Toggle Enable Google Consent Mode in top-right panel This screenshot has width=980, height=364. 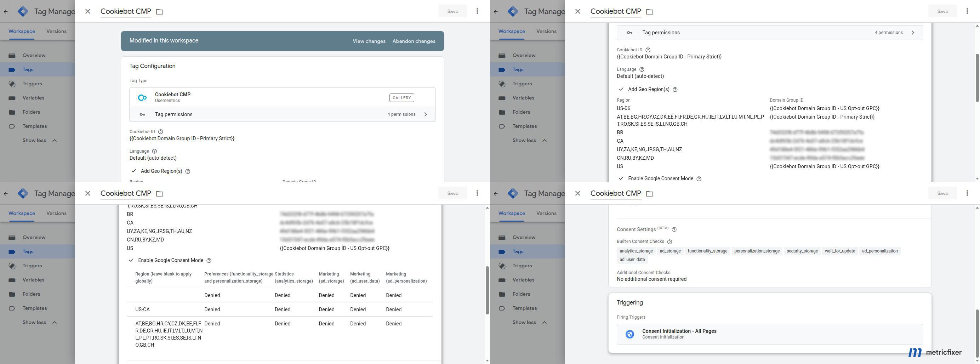621,178
